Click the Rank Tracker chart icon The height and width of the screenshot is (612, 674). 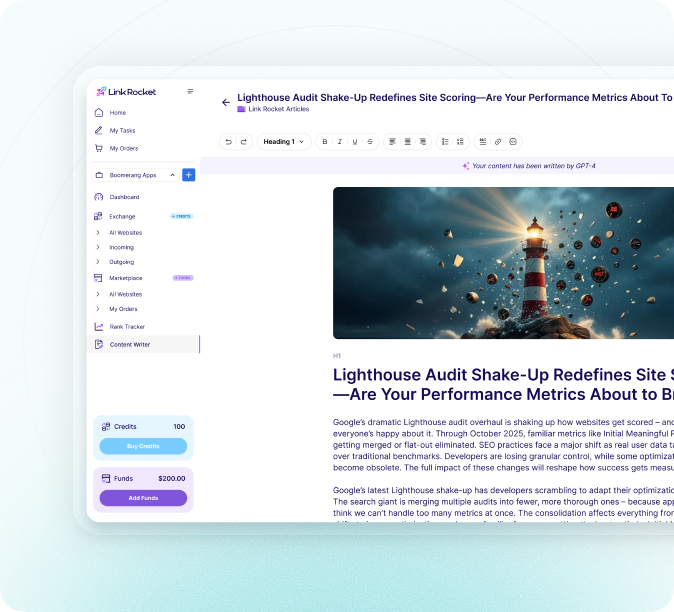tap(99, 327)
